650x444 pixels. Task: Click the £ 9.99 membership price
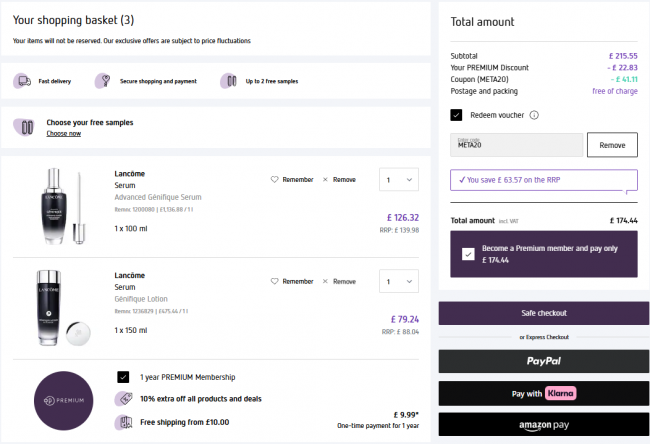[x=406, y=415]
